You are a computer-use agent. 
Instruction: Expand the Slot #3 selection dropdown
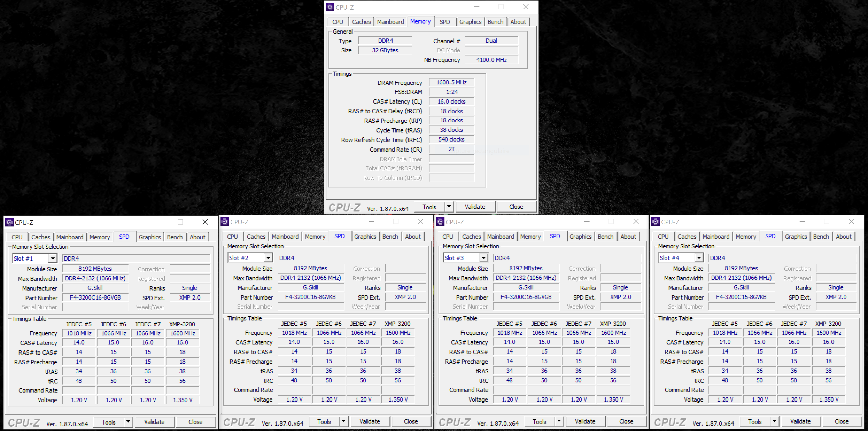(x=483, y=258)
